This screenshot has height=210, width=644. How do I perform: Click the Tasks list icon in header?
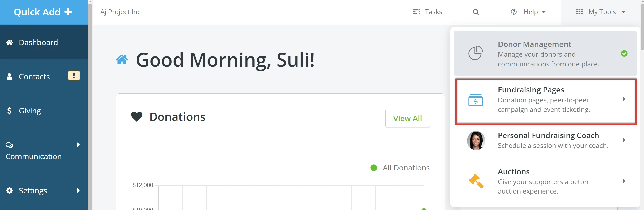[416, 12]
